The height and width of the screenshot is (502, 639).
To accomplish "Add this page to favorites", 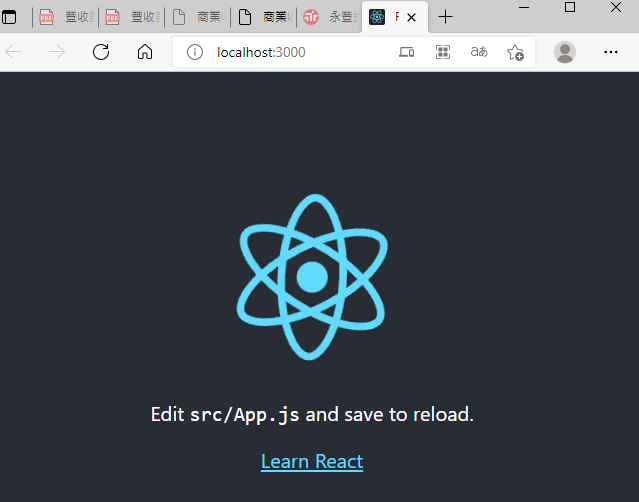I will point(515,52).
